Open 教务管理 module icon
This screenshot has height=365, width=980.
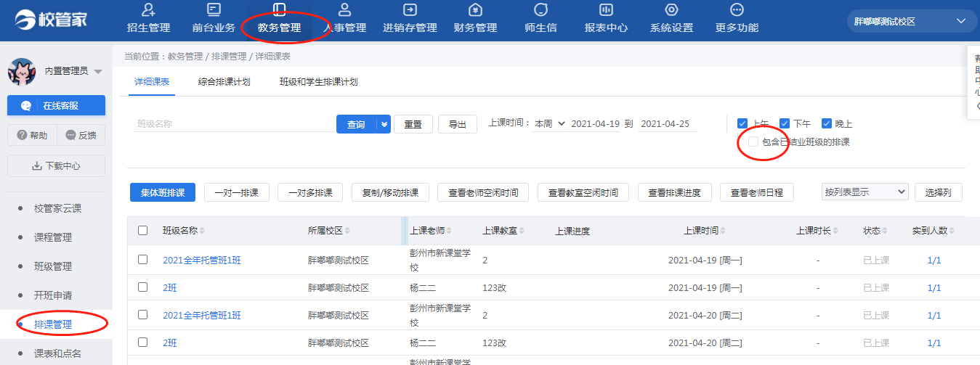coord(279,10)
